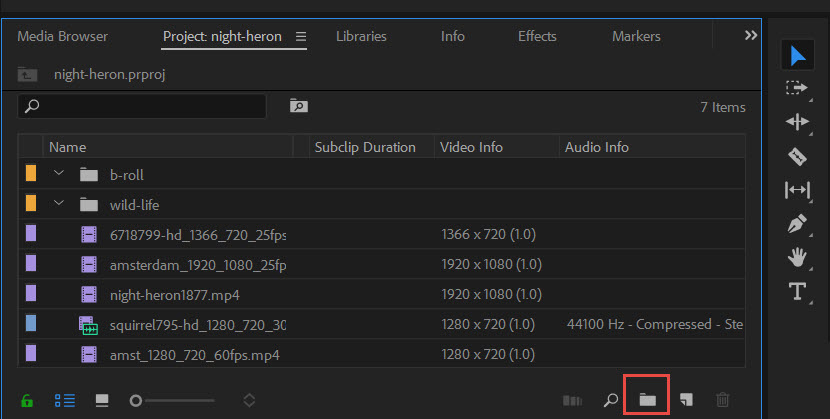Select Project: night-heron tab
This screenshot has height=419, width=830.
(x=222, y=37)
